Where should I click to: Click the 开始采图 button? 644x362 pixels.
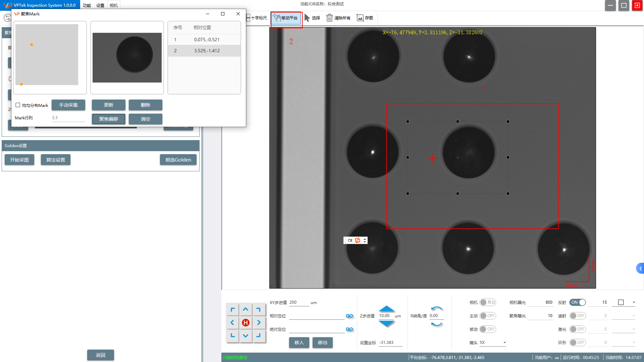pyautogui.click(x=19, y=160)
